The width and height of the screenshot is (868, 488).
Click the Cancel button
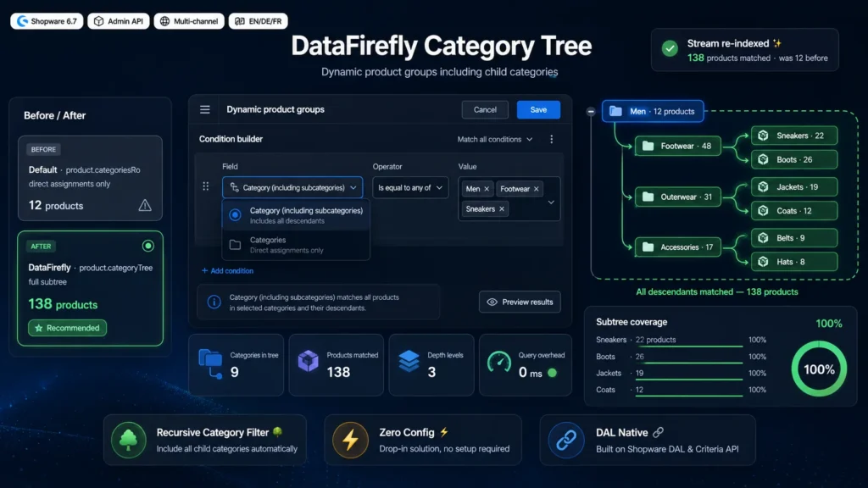point(485,109)
